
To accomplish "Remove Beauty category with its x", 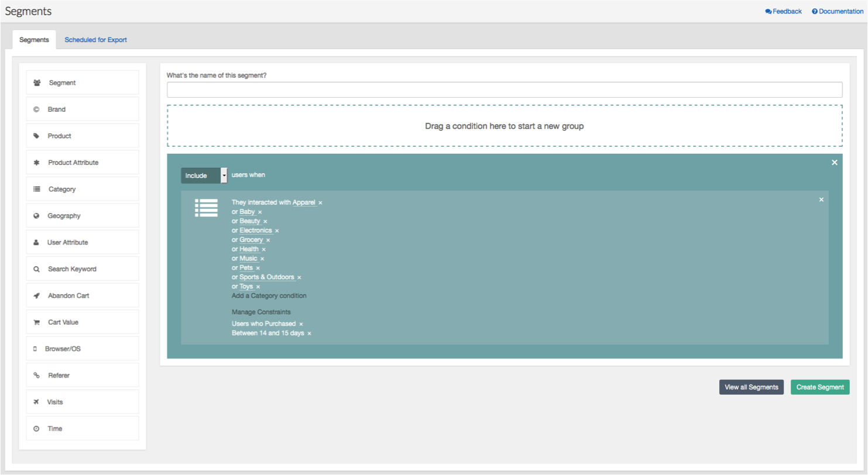I will [x=265, y=222].
